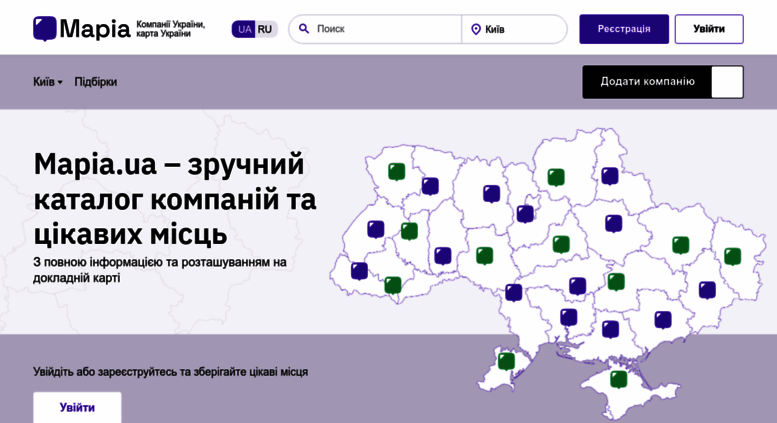This screenshot has height=423, width=777.
Task: Select the green marker in Cherkasy region
Action: point(561,244)
